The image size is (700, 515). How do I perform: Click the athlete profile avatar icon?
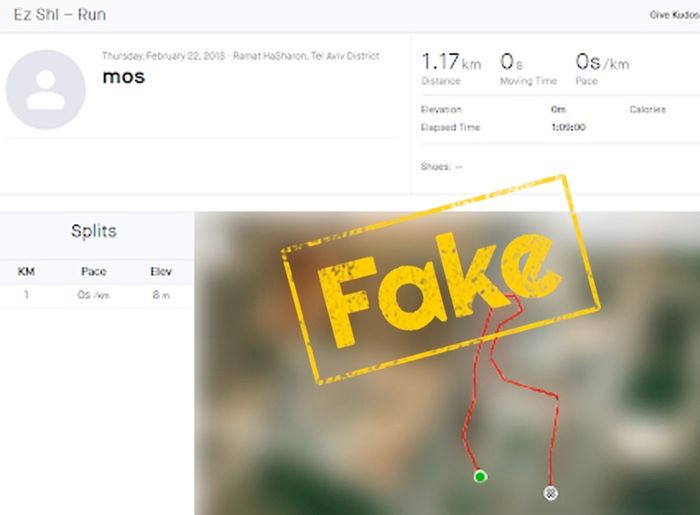pyautogui.click(x=46, y=90)
